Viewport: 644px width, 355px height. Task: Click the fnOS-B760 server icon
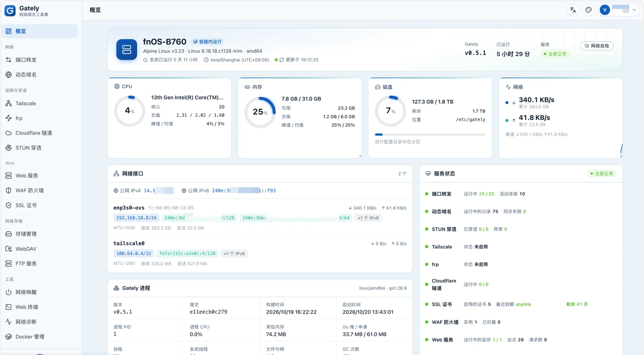coord(127,49)
